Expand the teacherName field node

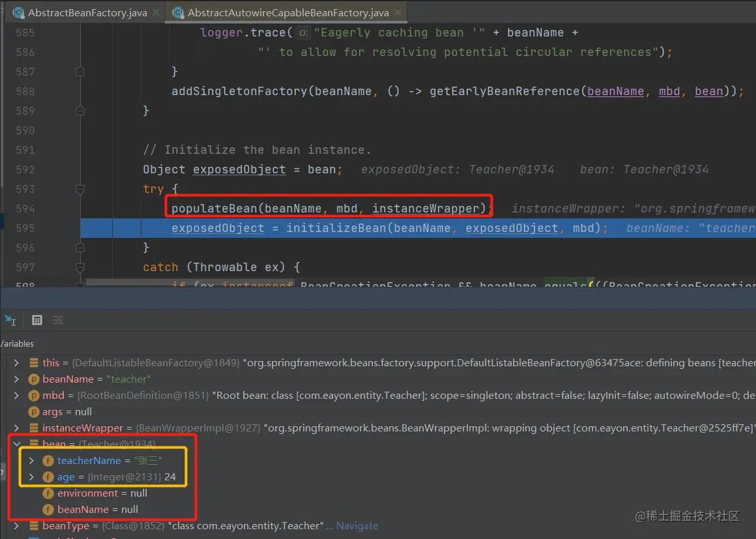31,460
